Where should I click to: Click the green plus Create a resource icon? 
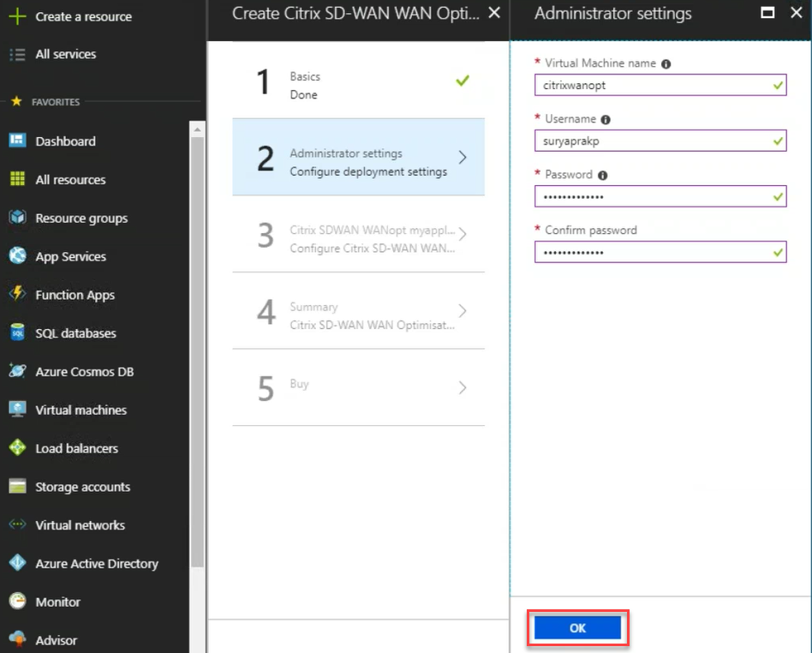[17, 16]
